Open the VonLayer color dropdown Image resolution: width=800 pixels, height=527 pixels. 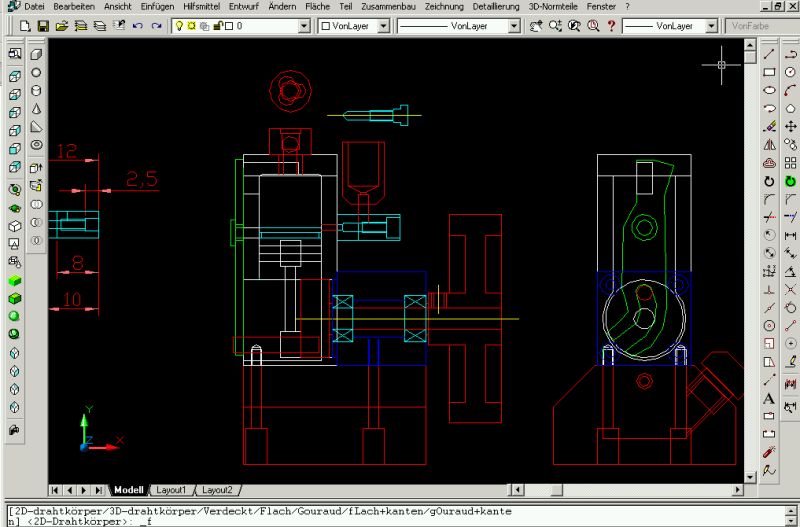[384, 26]
